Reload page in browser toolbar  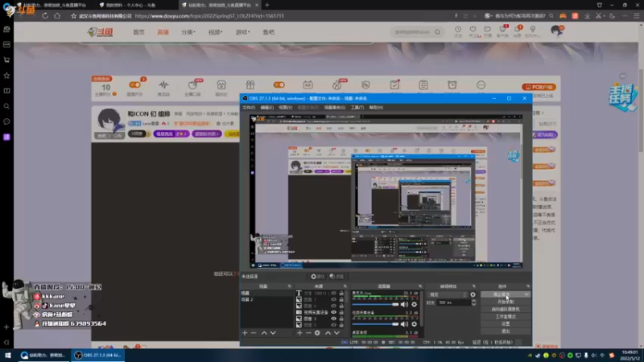point(45,15)
